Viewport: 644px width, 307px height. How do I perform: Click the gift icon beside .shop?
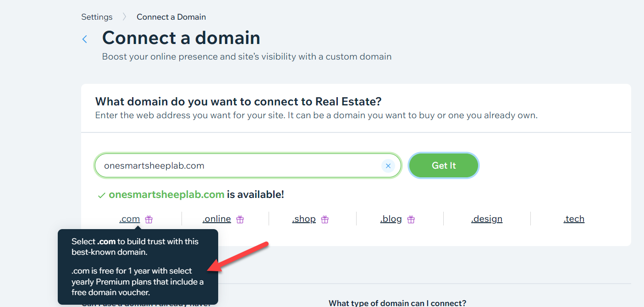325,219
